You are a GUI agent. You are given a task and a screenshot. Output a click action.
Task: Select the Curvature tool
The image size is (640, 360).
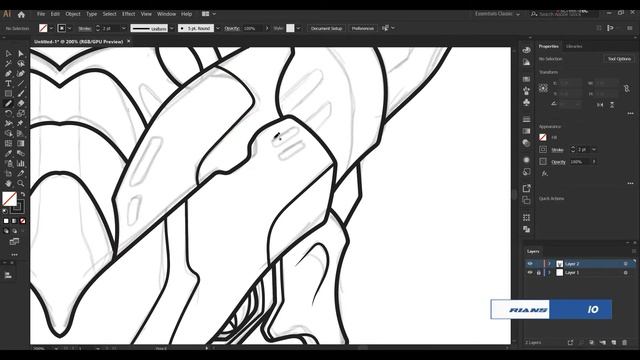click(21, 73)
